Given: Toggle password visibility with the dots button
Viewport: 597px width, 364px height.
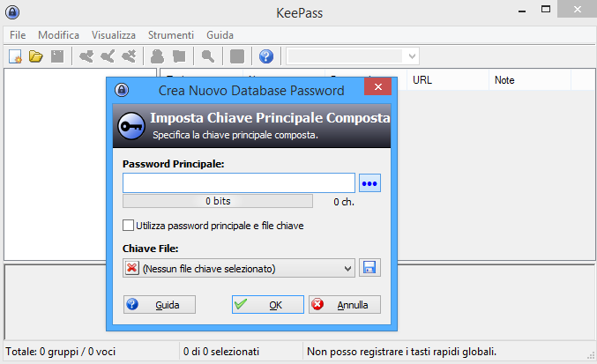Looking at the screenshot, I should click(369, 183).
